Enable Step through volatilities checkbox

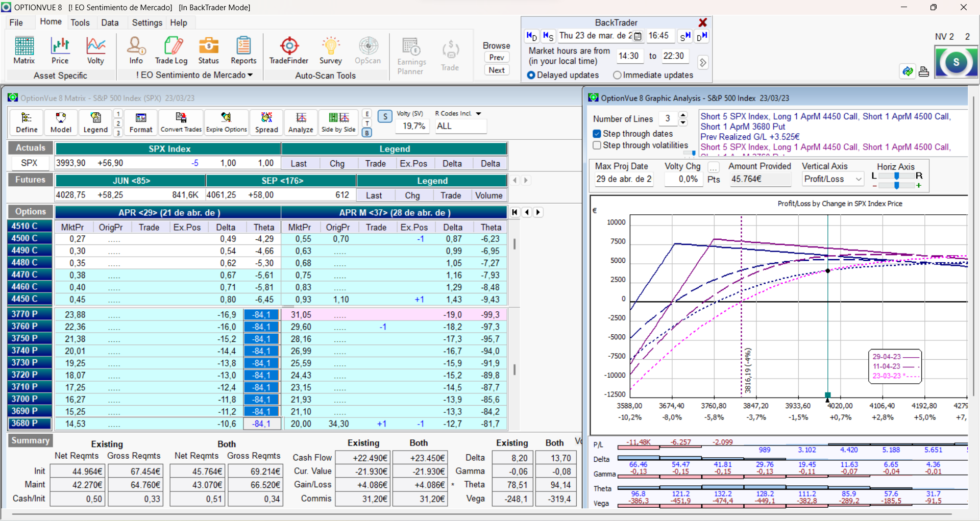(597, 145)
